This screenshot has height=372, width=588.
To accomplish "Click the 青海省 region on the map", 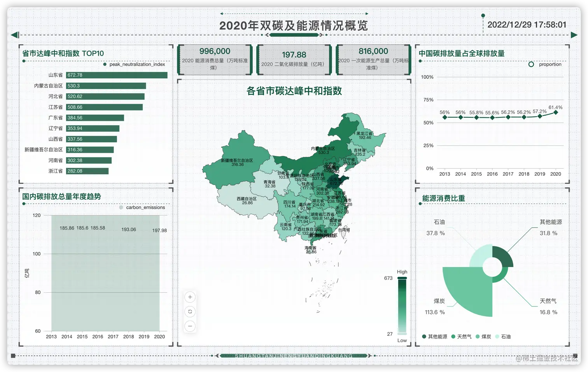I will 270,184.
